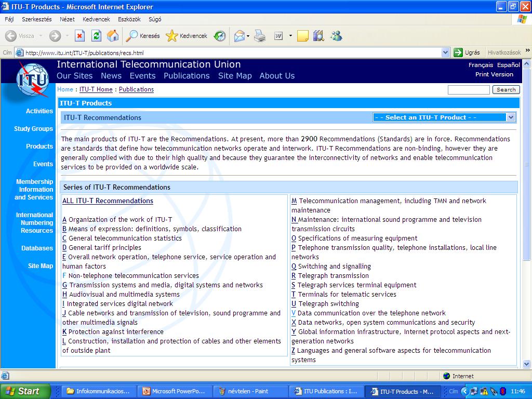Open News in the top navigation
The width and height of the screenshot is (532, 399).
(x=111, y=76)
